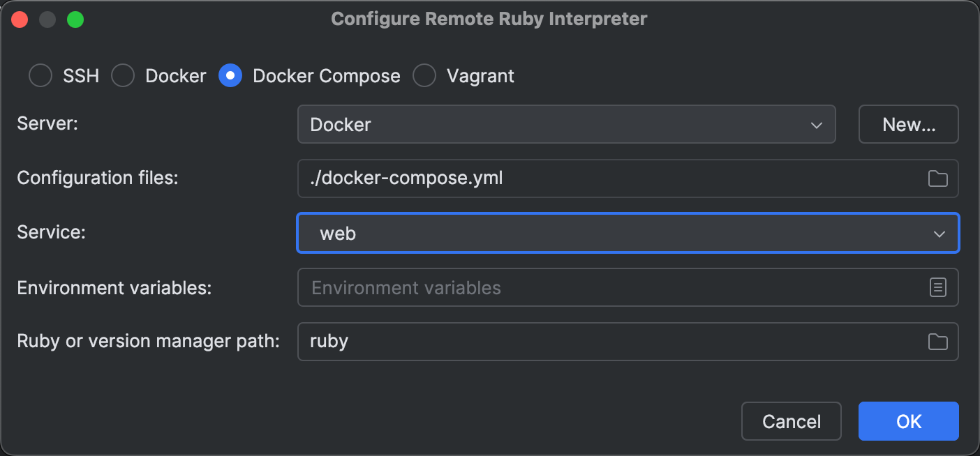The width and height of the screenshot is (980, 456).
Task: Click the dialog title Configure Remote Ruby Interpreter
Action: [489, 19]
